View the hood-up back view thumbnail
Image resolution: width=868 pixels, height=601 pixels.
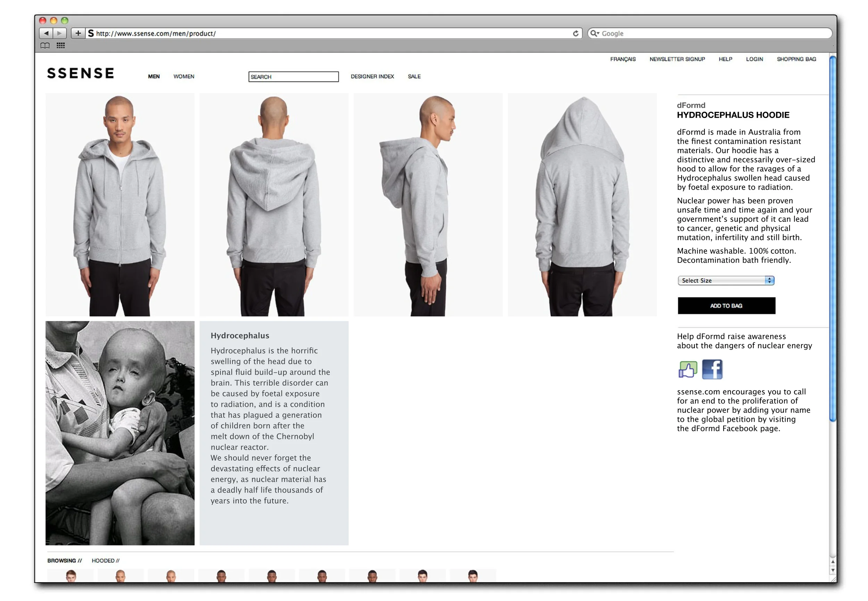click(x=582, y=204)
